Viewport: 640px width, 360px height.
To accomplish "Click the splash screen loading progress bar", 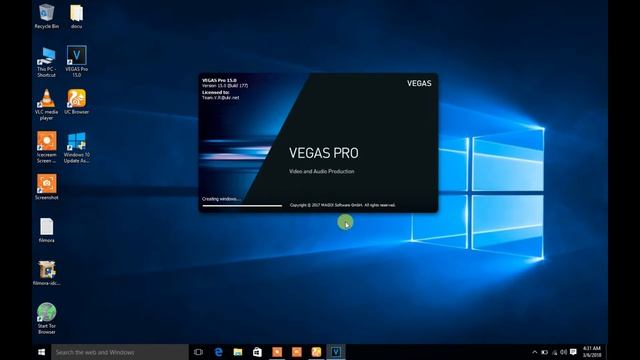I will [x=242, y=206].
